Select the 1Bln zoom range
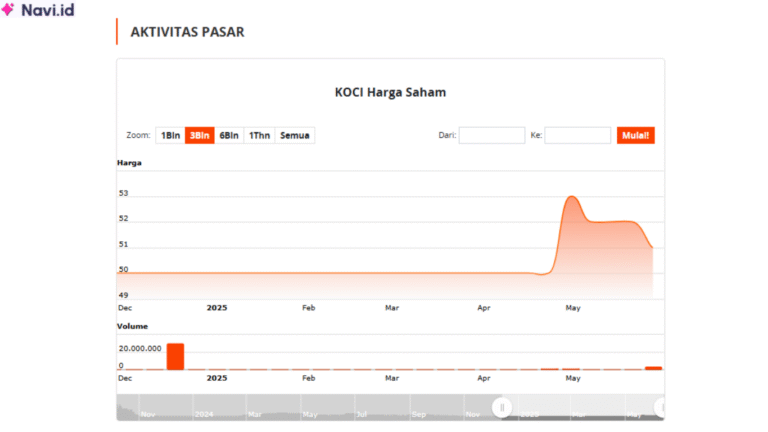This screenshot has width=768, height=432. point(170,136)
